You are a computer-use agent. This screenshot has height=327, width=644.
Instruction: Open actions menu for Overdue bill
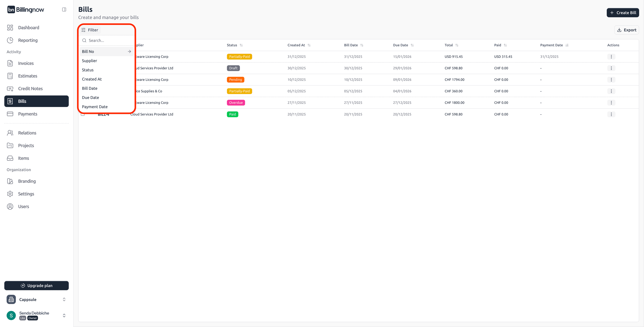pos(611,102)
